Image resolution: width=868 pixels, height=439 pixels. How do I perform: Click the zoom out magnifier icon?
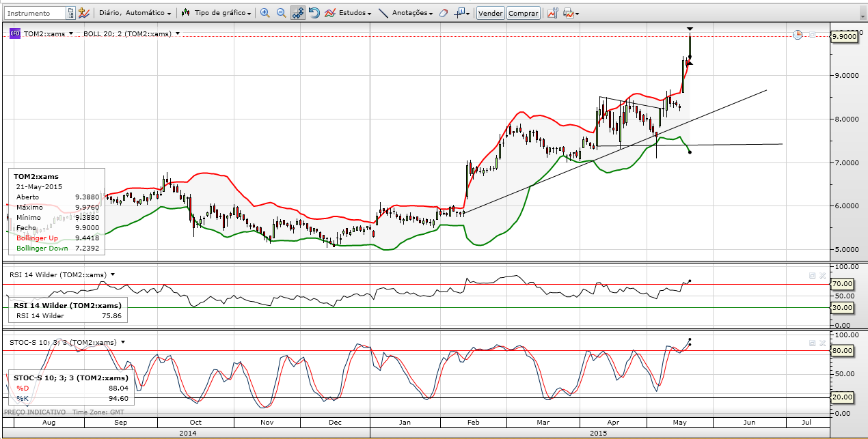281,13
